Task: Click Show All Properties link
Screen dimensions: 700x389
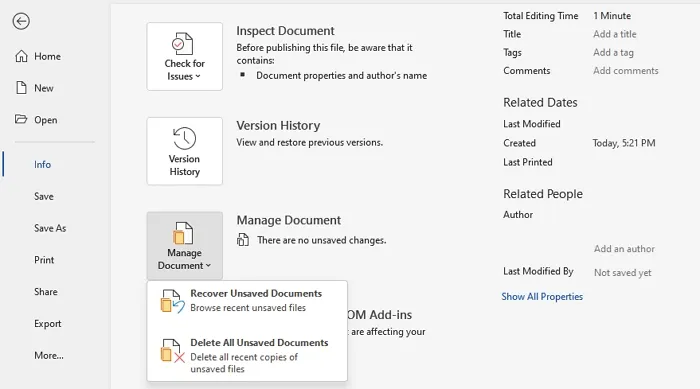Action: pos(542,297)
